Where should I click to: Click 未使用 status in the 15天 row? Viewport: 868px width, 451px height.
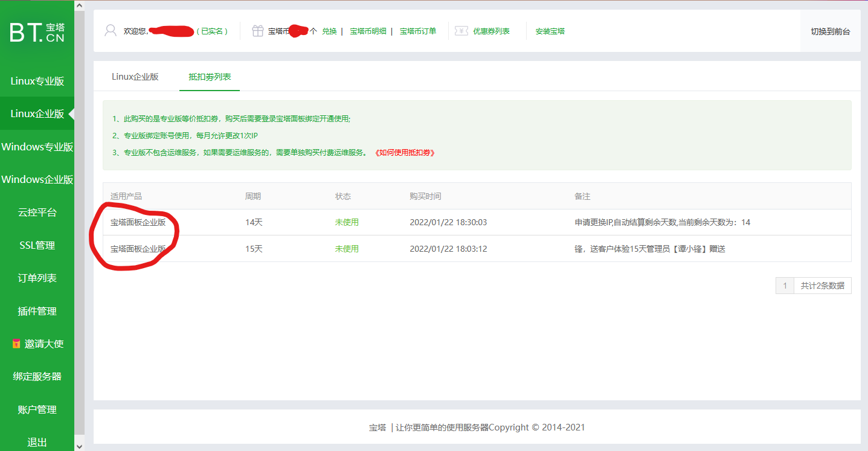coord(347,249)
